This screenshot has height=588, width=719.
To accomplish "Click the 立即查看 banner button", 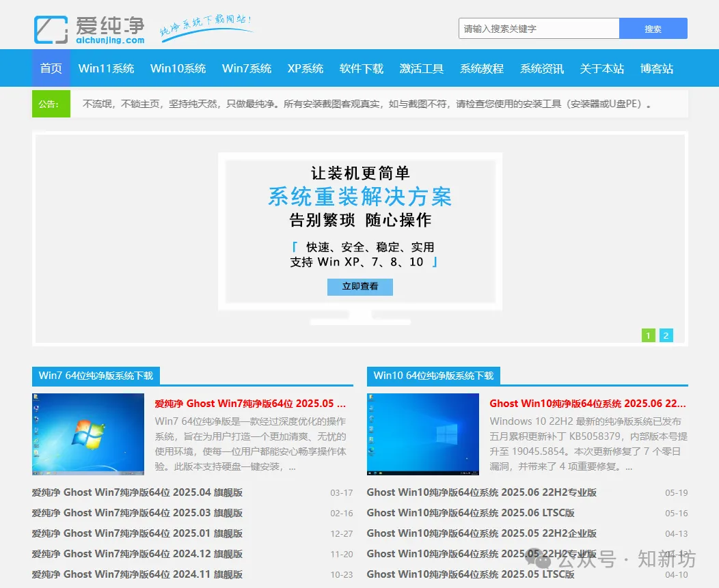I will [x=359, y=287].
